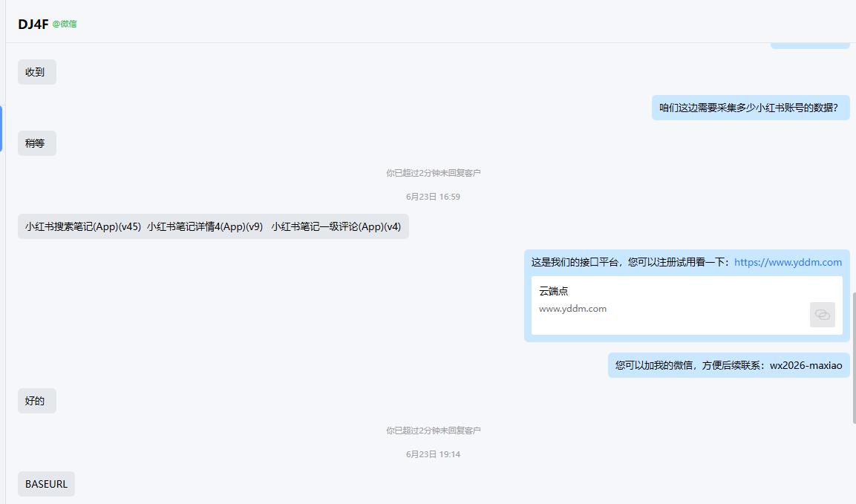Click the link icon in the 云端点 card
The image size is (856, 504).
(822, 315)
